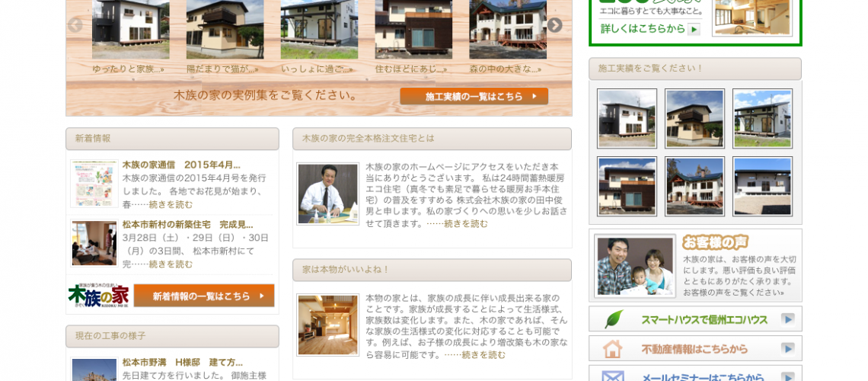Open the beige balcony house gallery thumbnail
Viewport: 868px width, 381px height.
point(694,119)
